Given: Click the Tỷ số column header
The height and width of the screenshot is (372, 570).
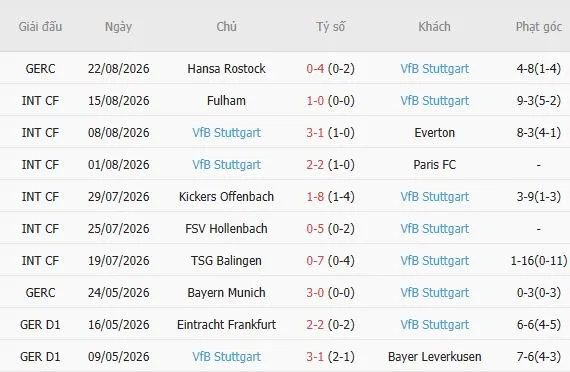Looking at the screenshot, I should click(330, 27).
